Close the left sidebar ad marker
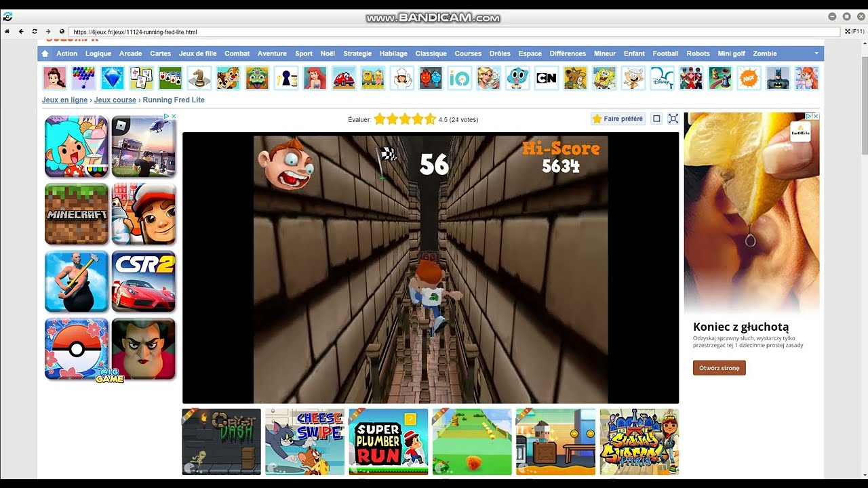Viewport: 868px width, 488px height. pyautogui.click(x=174, y=117)
